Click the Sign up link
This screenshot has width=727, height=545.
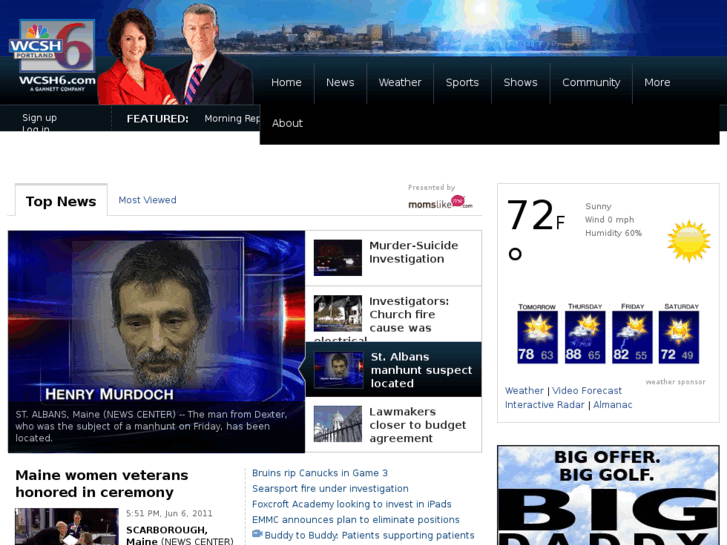(x=39, y=118)
